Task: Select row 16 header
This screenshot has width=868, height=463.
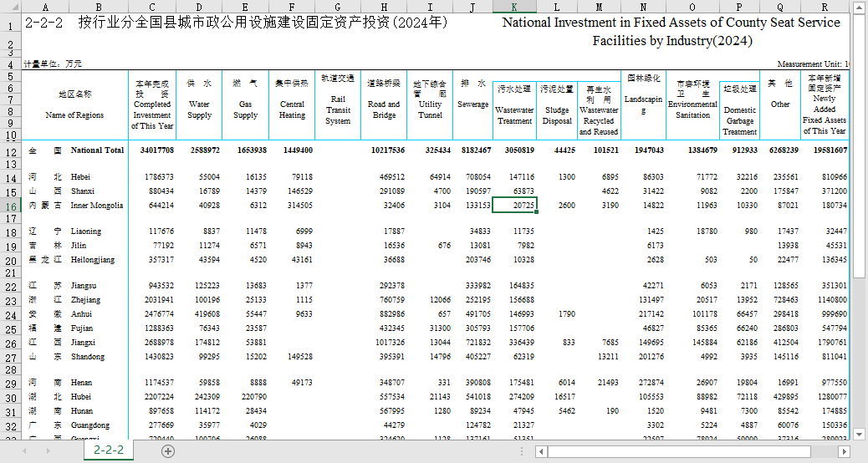Action: (11, 206)
